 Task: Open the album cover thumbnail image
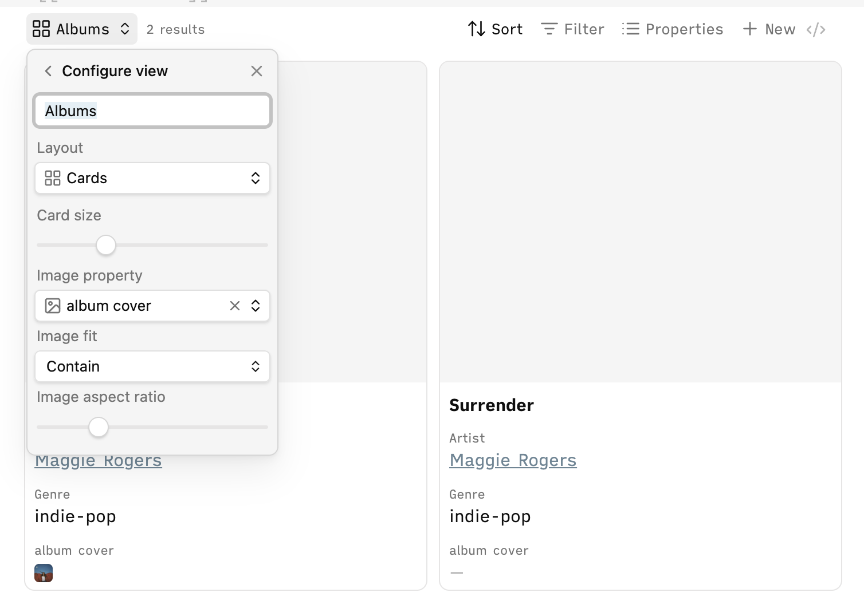tap(44, 573)
